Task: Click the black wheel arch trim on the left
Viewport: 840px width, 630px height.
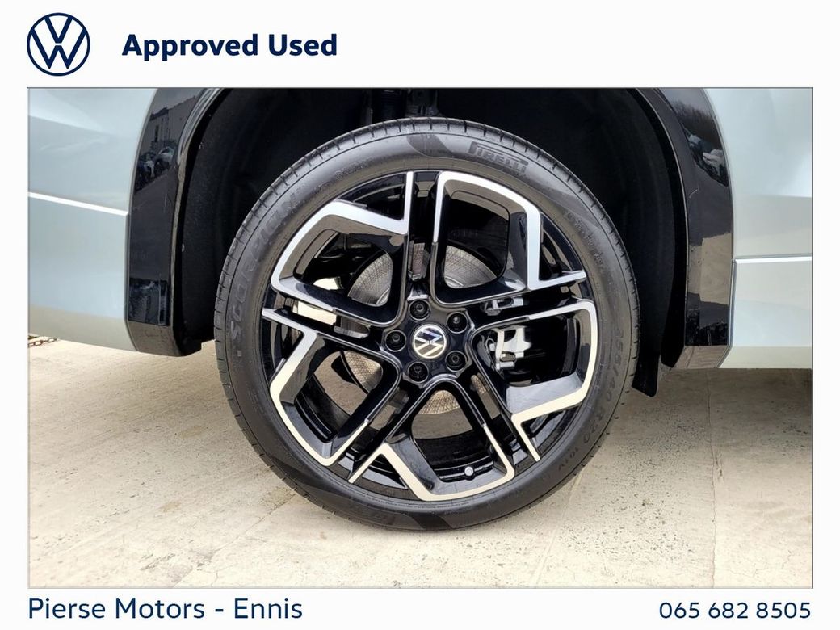Action: [155, 225]
